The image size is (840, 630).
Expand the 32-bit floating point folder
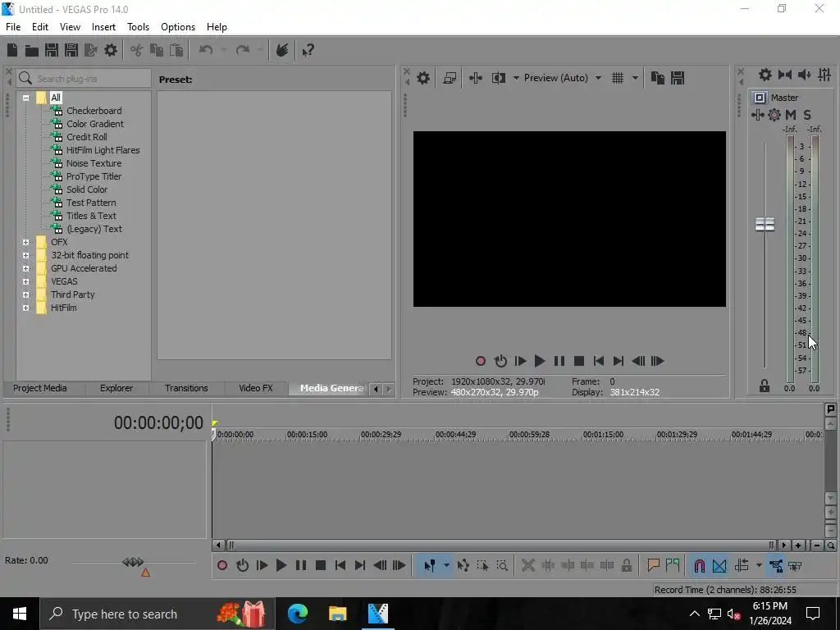click(x=25, y=256)
